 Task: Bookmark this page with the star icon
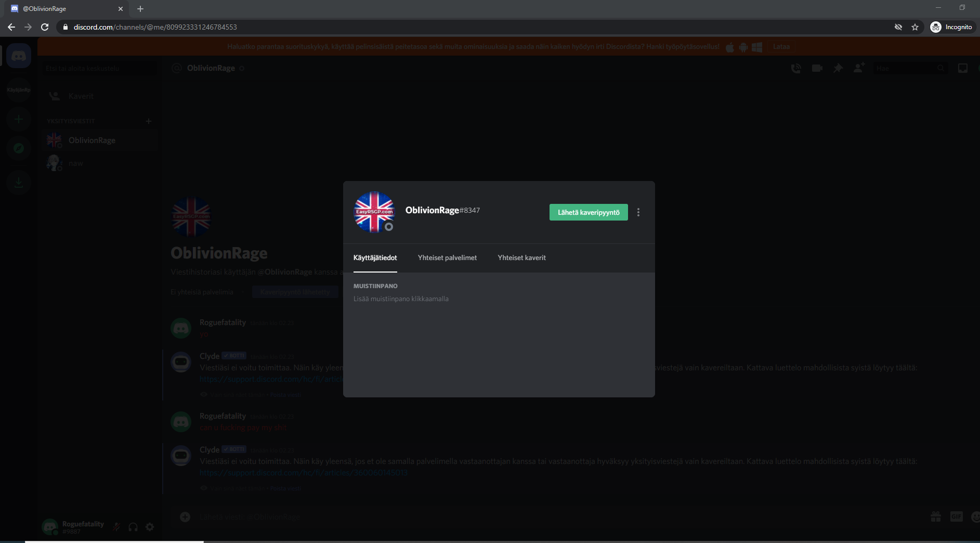915,27
